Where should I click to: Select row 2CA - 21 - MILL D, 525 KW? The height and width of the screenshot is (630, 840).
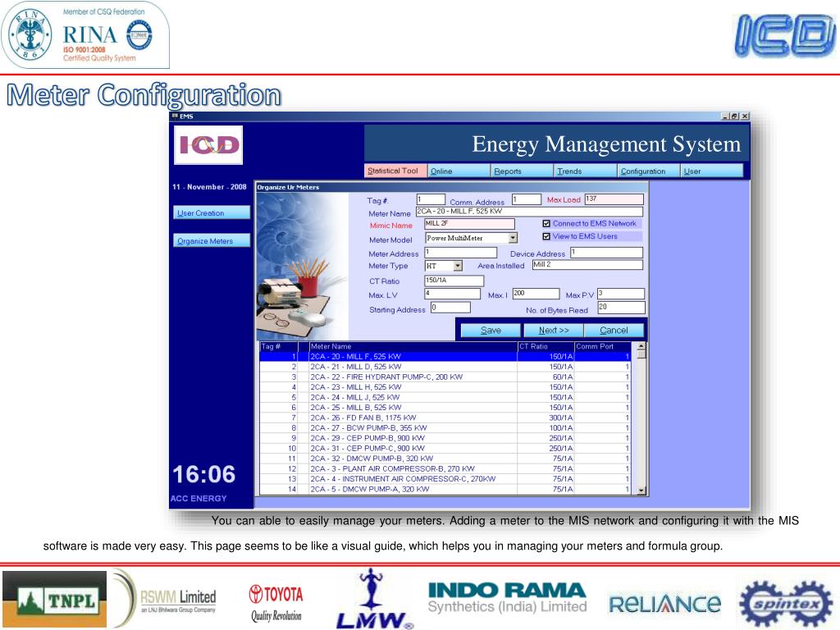click(x=445, y=367)
